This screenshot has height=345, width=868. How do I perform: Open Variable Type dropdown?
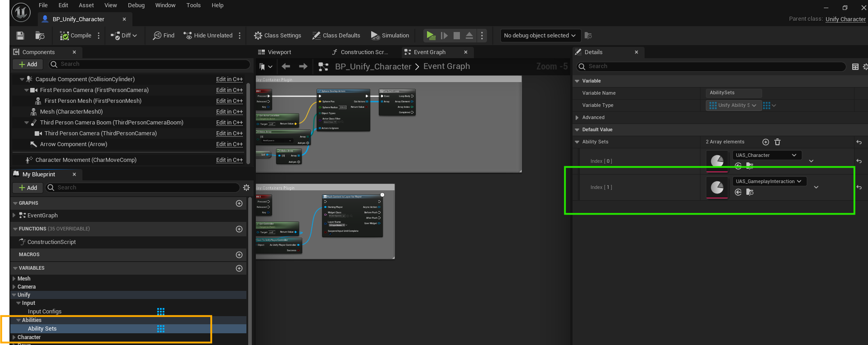coord(733,106)
